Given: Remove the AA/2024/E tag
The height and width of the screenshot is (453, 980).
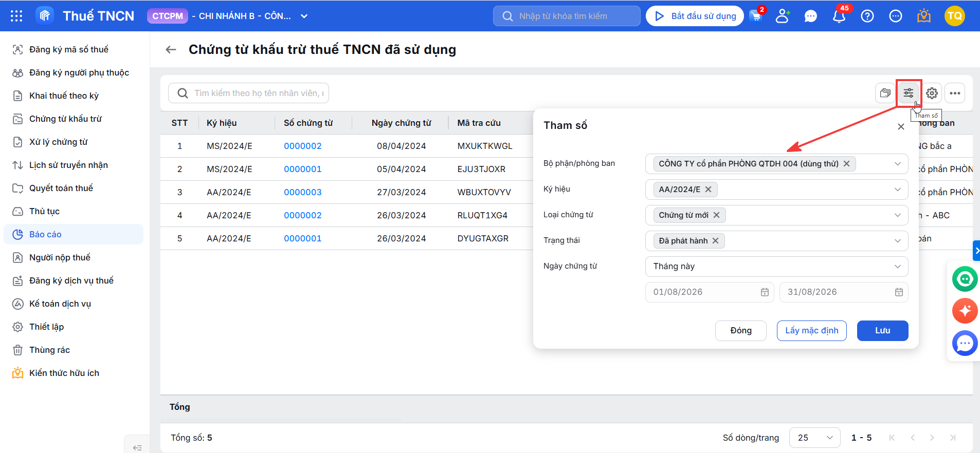Looking at the screenshot, I should (708, 189).
